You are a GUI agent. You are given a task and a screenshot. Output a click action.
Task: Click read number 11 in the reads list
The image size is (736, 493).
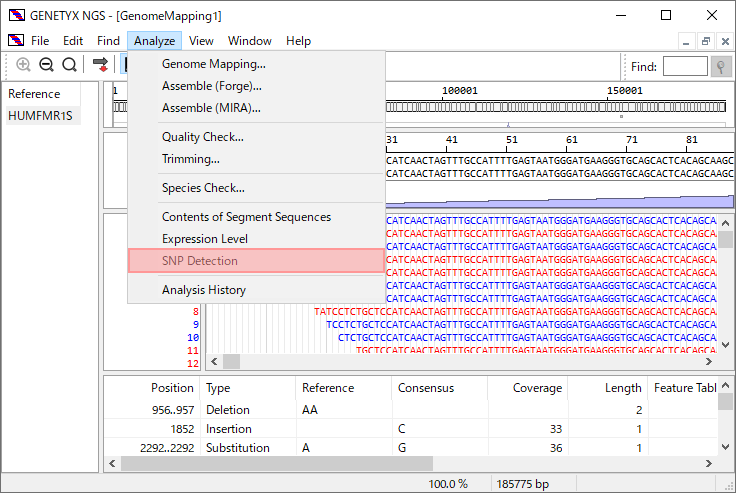tap(193, 351)
